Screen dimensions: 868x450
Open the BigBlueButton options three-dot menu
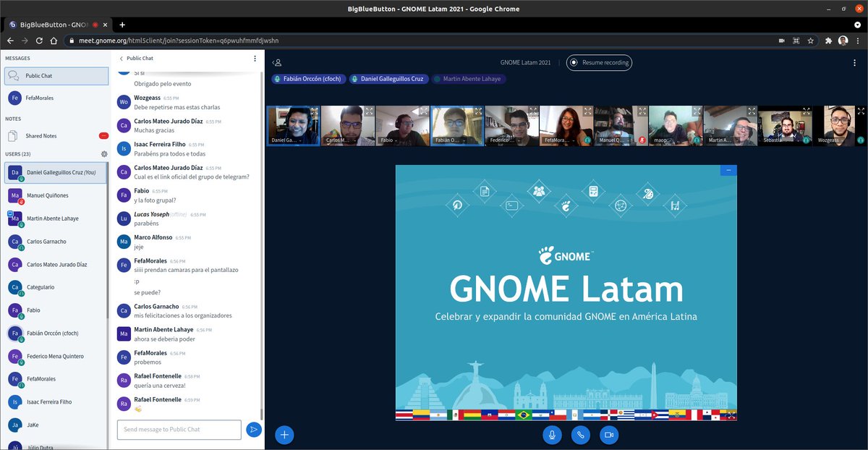[x=855, y=63]
